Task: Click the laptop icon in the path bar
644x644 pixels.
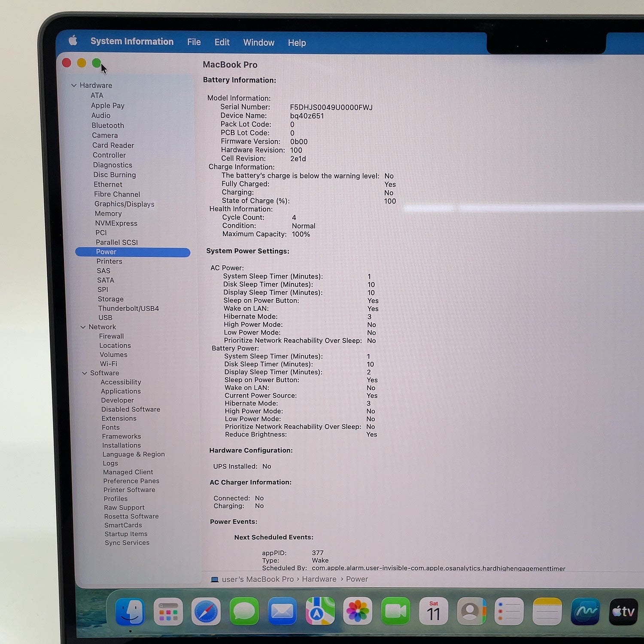Action: coord(215,580)
